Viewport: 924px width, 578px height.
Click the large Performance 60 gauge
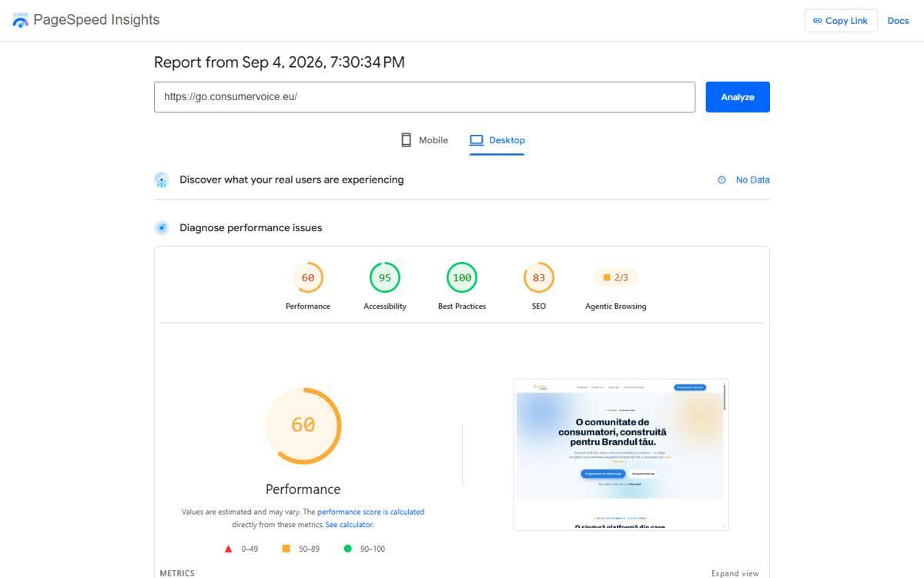(303, 425)
